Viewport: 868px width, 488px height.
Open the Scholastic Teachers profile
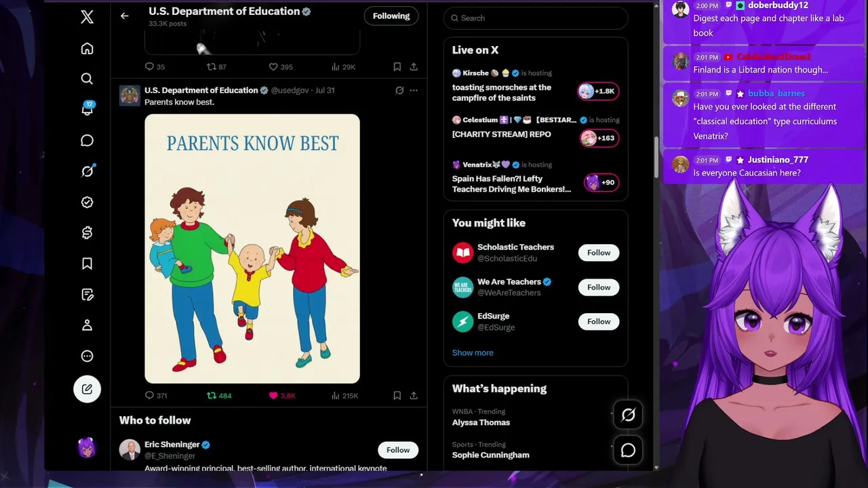(x=515, y=247)
